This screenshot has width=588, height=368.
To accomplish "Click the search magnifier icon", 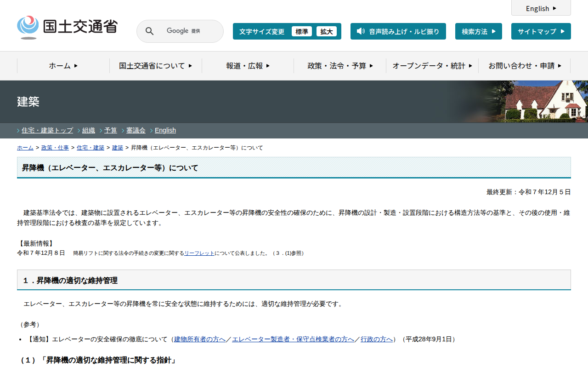I will (x=149, y=31).
